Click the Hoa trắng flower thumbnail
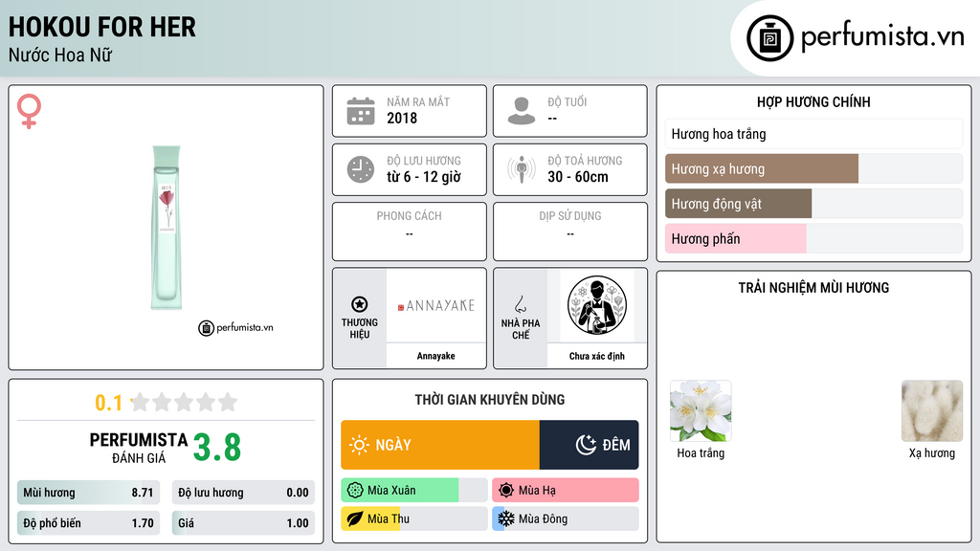The height and width of the screenshot is (551, 980). pos(701,411)
